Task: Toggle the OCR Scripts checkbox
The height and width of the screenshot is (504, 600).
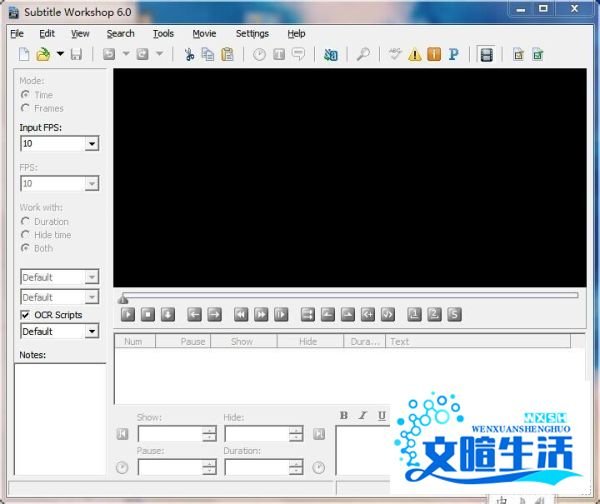Action: [x=25, y=315]
